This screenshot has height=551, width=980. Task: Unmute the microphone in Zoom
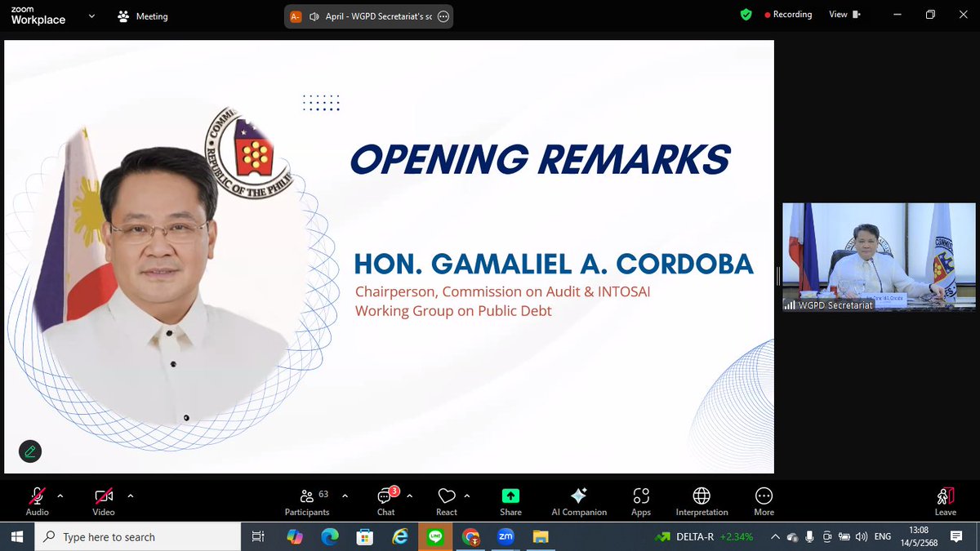click(36, 495)
